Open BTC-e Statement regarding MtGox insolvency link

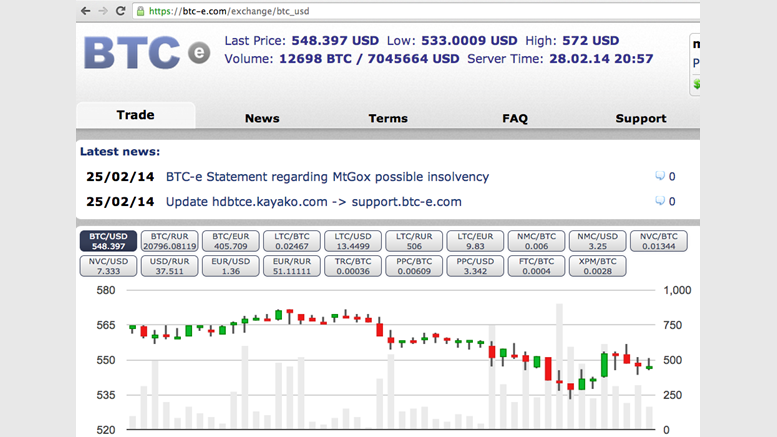(327, 177)
